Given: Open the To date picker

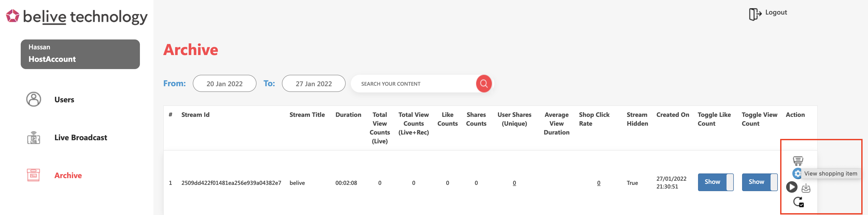Looking at the screenshot, I should pyautogui.click(x=313, y=83).
